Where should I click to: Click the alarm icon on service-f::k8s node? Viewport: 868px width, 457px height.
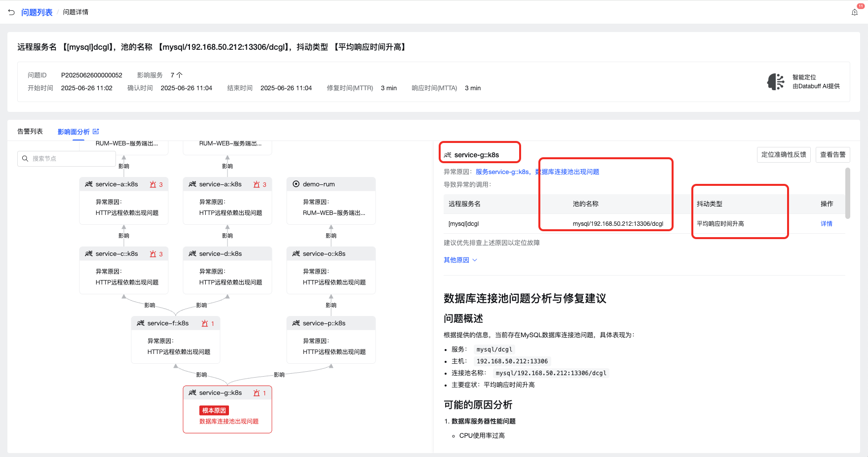[x=205, y=323]
